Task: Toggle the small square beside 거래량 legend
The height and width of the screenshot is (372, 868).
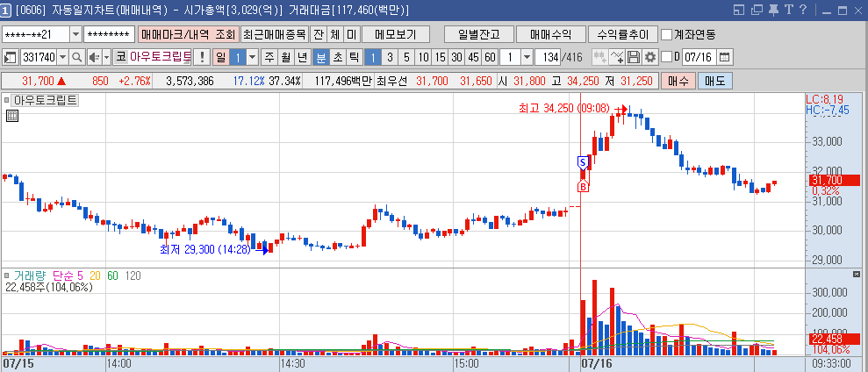Action: [x=7, y=275]
